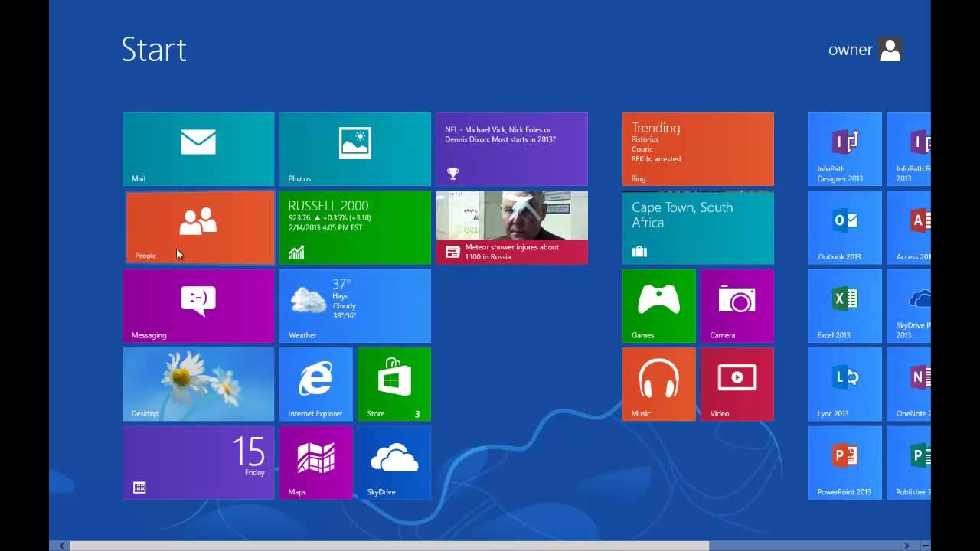Open the Calendar tile showing 15 Friday
Viewport: 980px width, 551px height.
click(x=198, y=463)
